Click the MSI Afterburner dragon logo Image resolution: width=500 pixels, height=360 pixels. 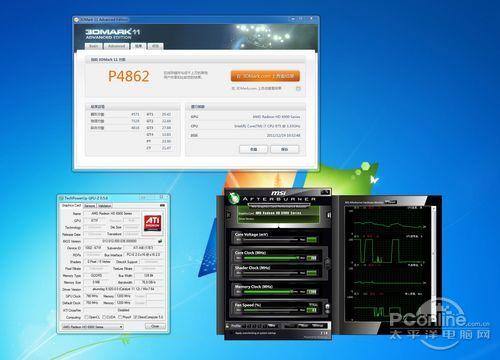(x=234, y=198)
